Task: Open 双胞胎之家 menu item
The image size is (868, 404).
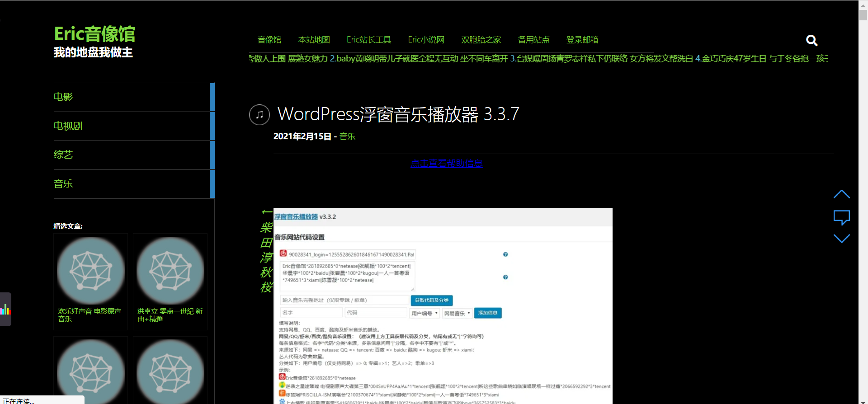Action: click(x=481, y=40)
